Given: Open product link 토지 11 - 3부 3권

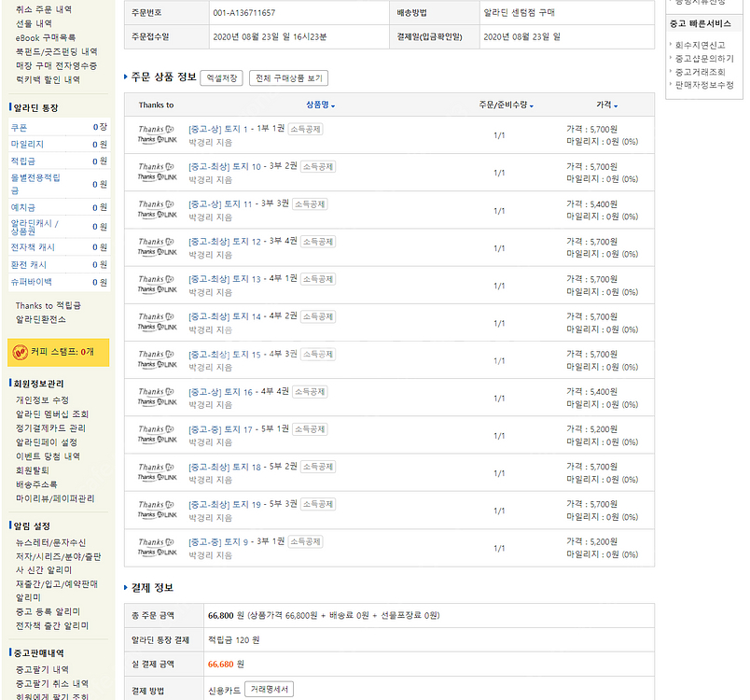Looking at the screenshot, I should (x=239, y=203).
